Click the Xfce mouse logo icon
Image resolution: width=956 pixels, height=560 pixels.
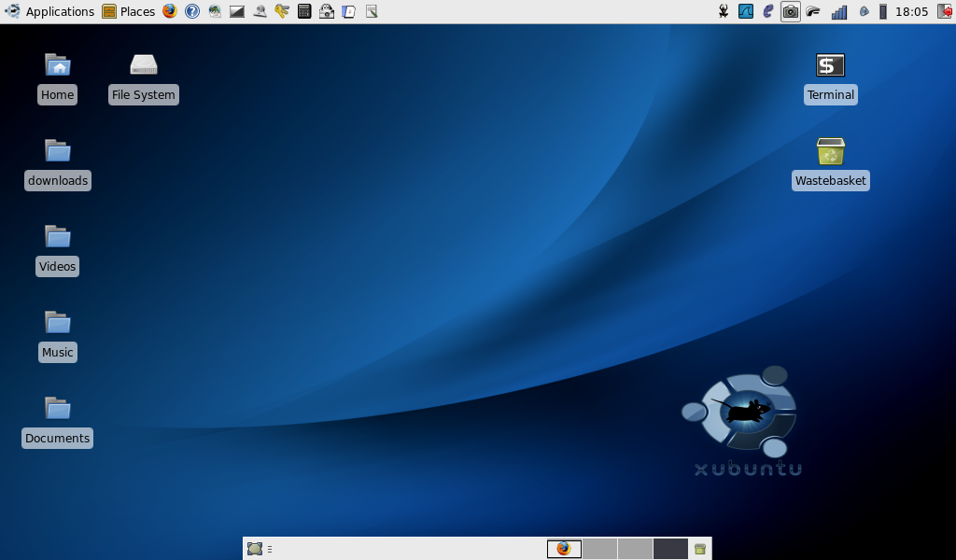coord(12,11)
